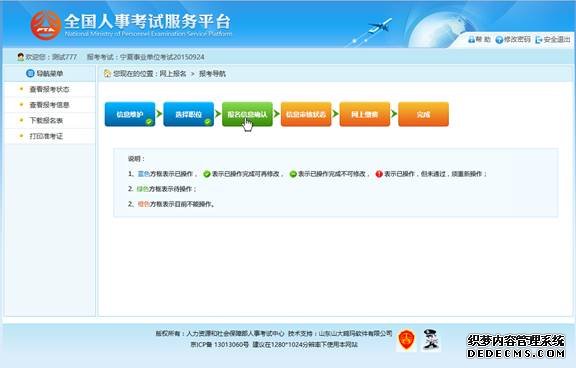Click the arrow after 选择职位 step
The width and height of the screenshot is (576, 368).
(x=218, y=114)
